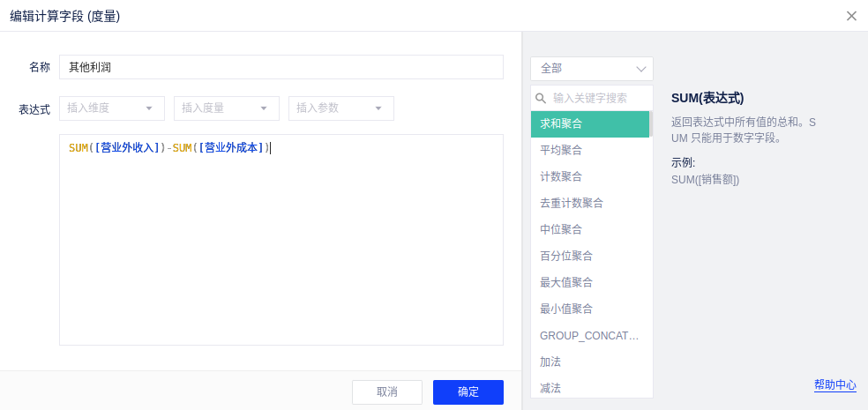Expand the 全部 function category dropdown
Screen dimensions: 868x410
(x=591, y=69)
